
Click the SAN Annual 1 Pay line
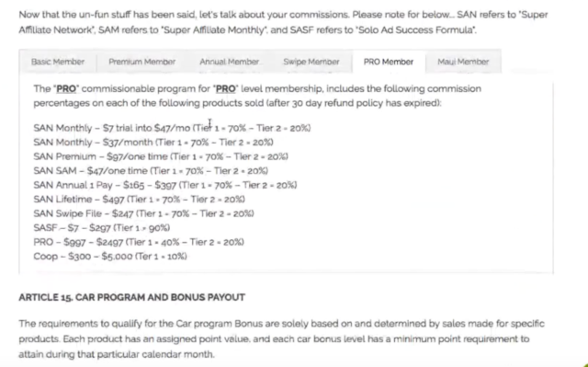tap(165, 185)
